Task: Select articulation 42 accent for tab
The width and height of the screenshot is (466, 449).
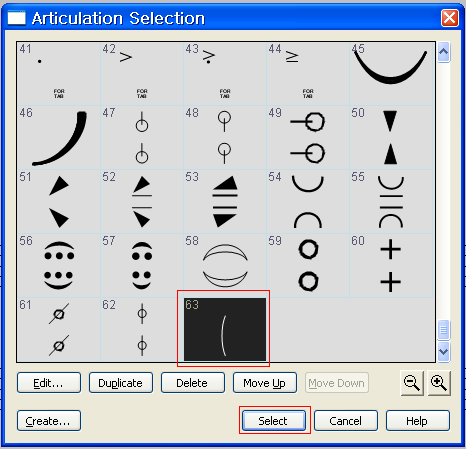Action: coord(142,74)
